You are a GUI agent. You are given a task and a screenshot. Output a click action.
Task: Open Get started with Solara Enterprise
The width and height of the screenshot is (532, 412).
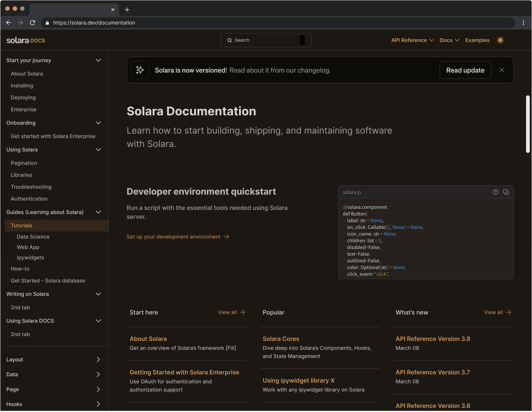(x=53, y=136)
